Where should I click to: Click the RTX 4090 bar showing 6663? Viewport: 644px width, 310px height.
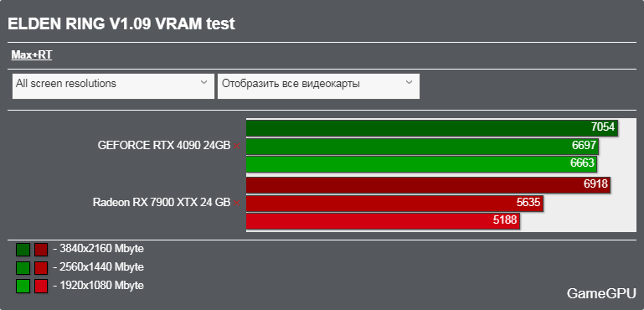point(421,164)
